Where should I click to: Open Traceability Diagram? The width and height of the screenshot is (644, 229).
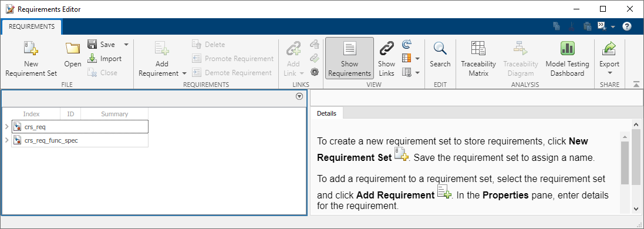coord(520,58)
